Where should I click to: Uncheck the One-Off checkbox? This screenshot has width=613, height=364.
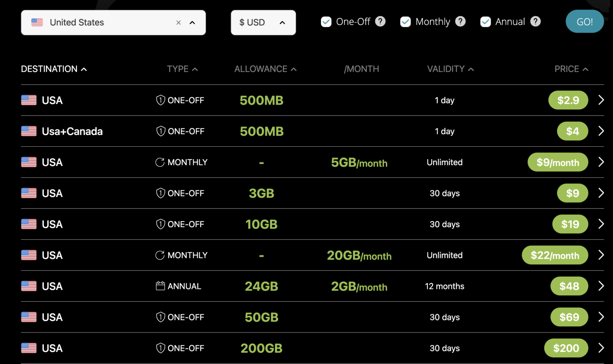(326, 22)
